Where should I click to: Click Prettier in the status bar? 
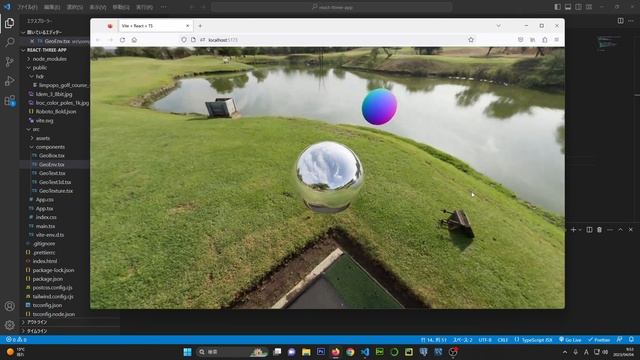click(x=599, y=340)
